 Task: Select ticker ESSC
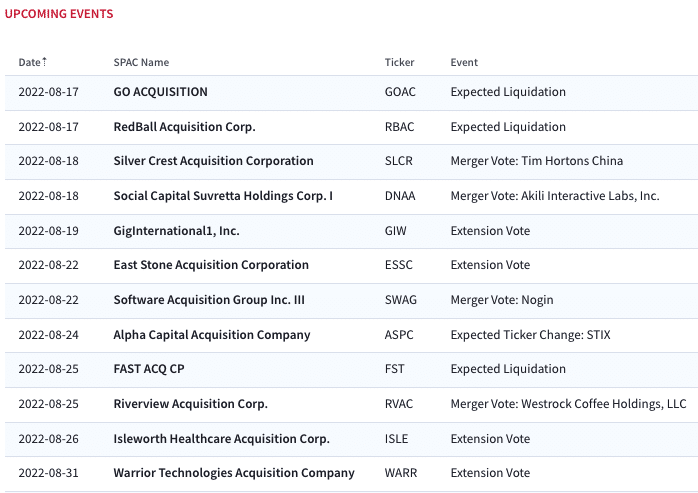(x=398, y=265)
